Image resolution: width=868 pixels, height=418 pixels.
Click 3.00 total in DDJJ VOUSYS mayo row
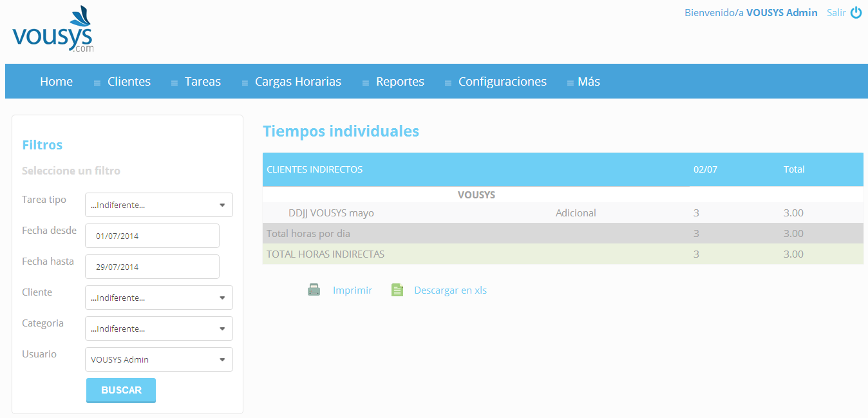click(x=793, y=213)
